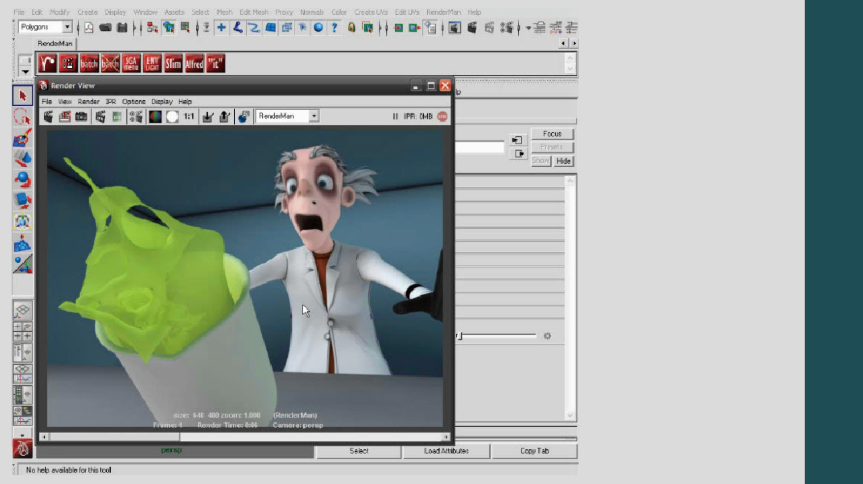Click the crossed-out batch shelf button
The image size is (863, 484).
tap(110, 63)
